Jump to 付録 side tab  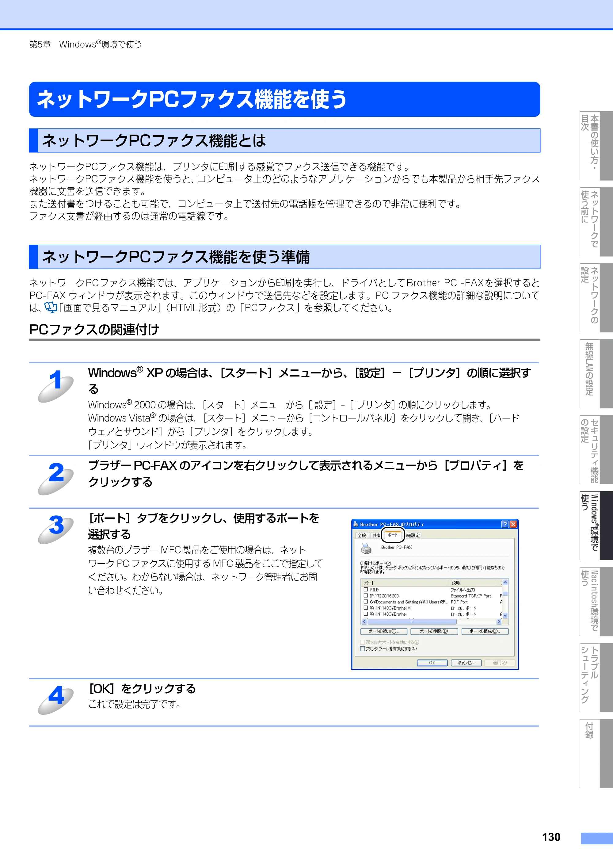[596, 753]
